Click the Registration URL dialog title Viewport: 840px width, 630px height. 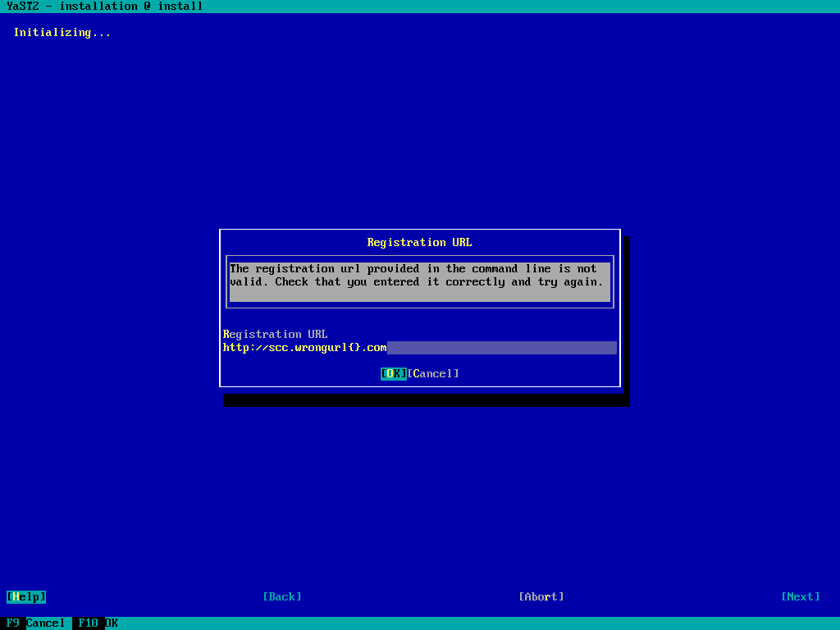pos(419,242)
